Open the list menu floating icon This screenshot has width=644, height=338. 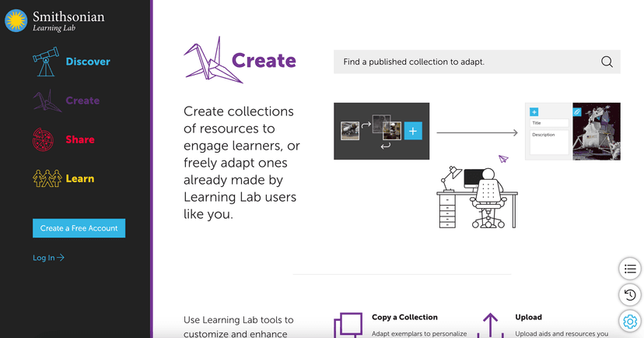tap(630, 269)
